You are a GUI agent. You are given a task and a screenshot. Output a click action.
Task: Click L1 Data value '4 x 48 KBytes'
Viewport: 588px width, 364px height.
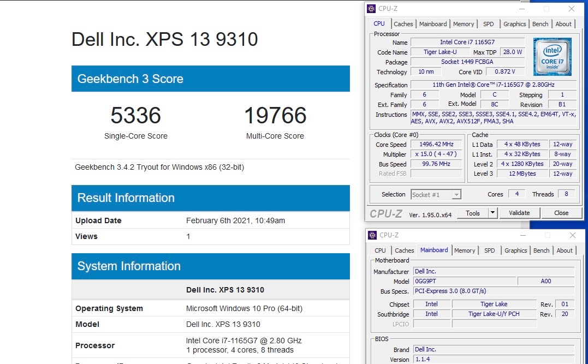click(x=522, y=144)
